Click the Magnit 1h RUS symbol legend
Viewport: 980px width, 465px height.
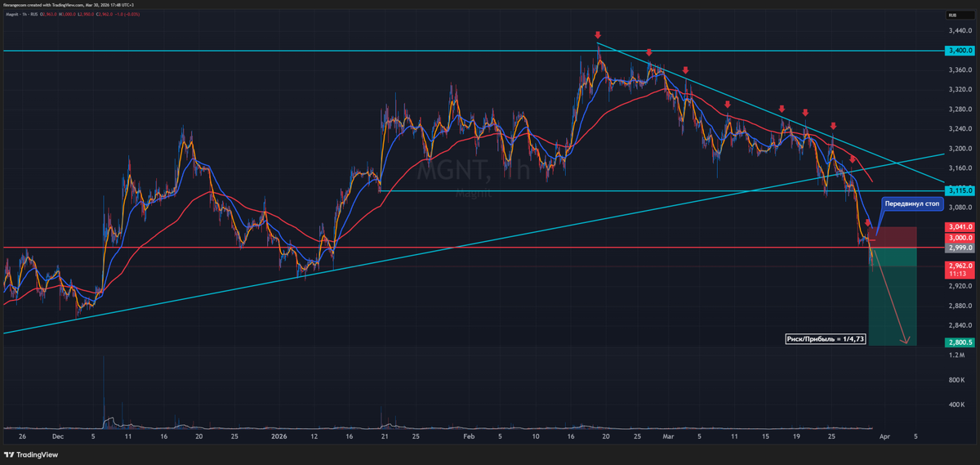pyautogui.click(x=21, y=15)
